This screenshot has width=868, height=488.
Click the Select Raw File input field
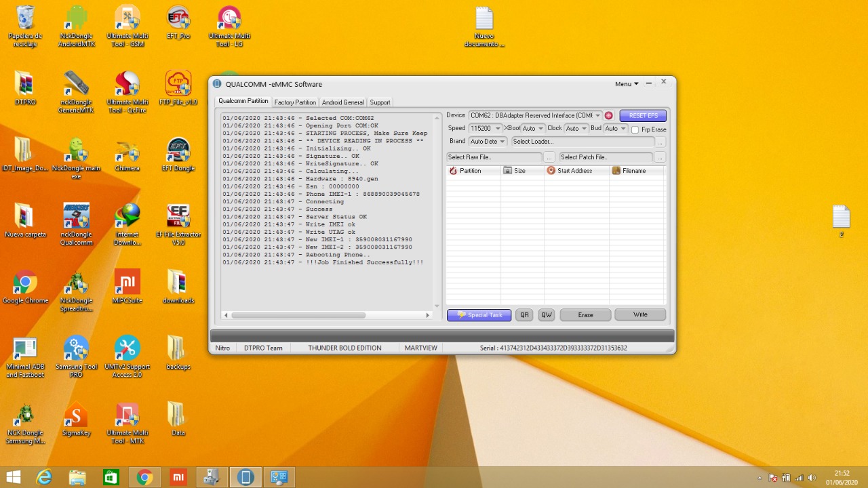tap(494, 157)
